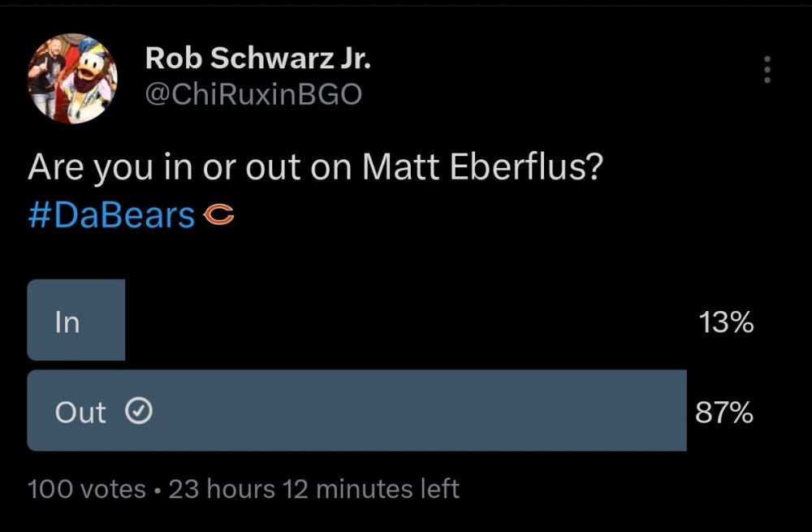812x532 pixels.
Task: Click the empty area right of the In bar
Action: [406, 321]
